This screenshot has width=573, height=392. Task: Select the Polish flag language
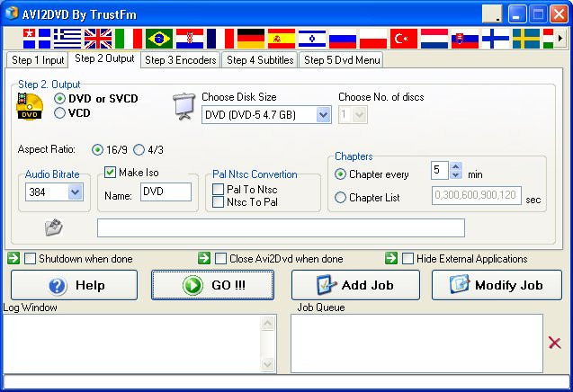373,39
